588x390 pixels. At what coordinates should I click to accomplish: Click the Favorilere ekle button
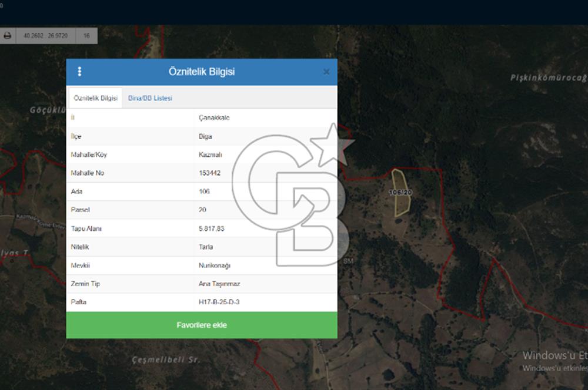tap(202, 325)
